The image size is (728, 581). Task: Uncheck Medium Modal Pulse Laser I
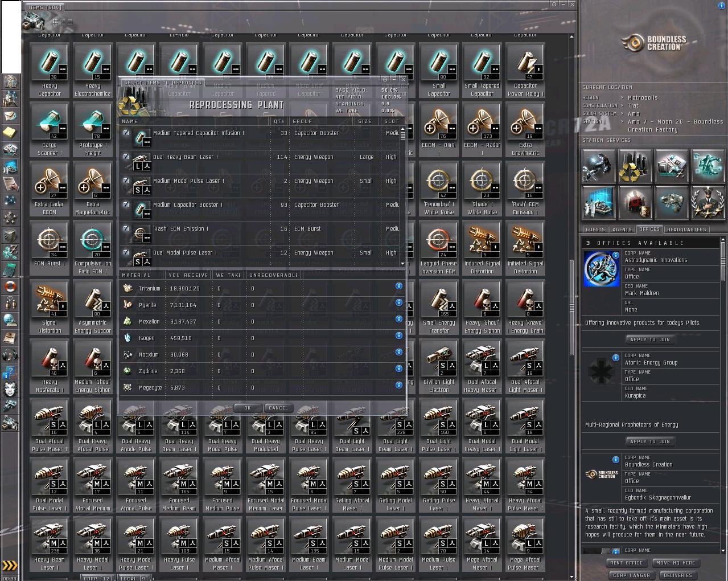[126, 181]
